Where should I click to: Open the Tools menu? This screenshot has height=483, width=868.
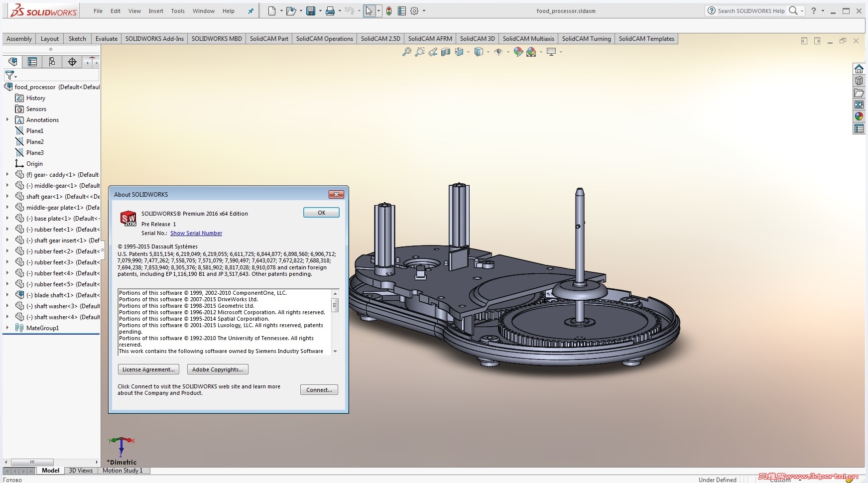click(178, 11)
